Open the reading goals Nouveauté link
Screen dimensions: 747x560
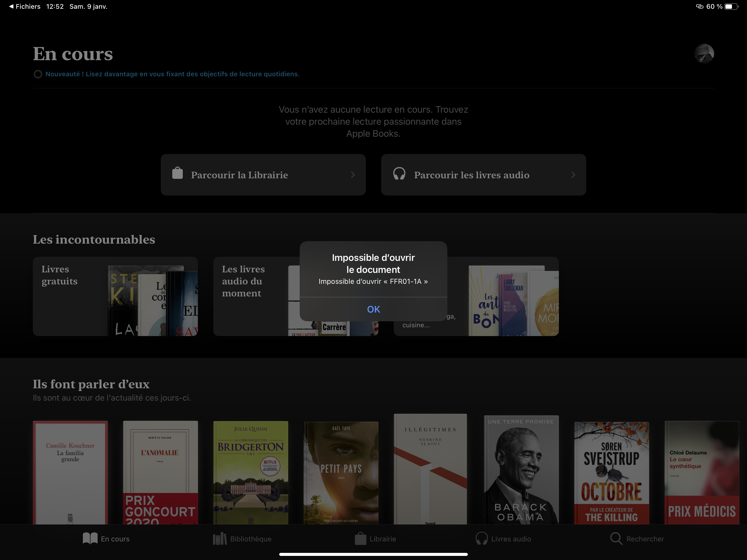[x=172, y=74]
